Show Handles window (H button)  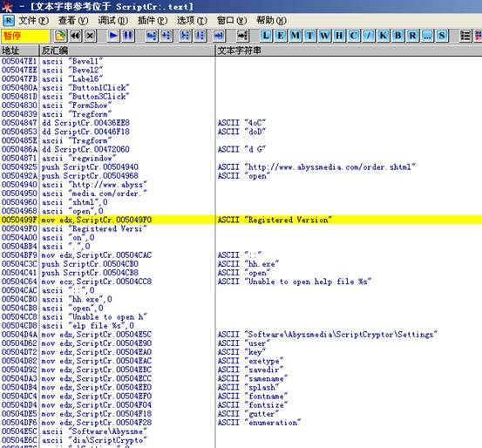[x=339, y=36]
